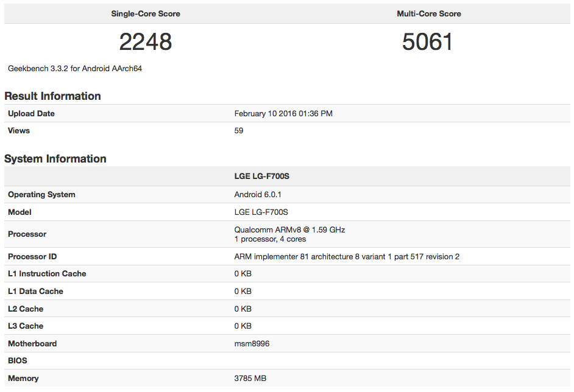Click the Views count value 59
The width and height of the screenshot is (574, 392).
[x=239, y=131]
